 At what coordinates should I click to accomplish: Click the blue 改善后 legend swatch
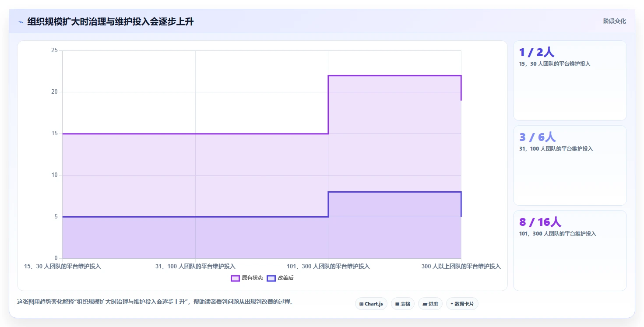pyautogui.click(x=271, y=278)
